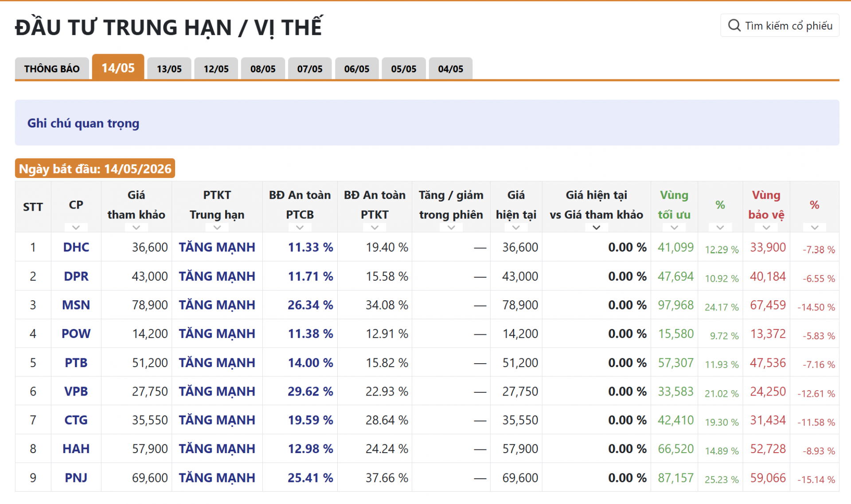This screenshot has height=504, width=851.
Task: Select the 14/05 date tab
Action: click(x=118, y=67)
